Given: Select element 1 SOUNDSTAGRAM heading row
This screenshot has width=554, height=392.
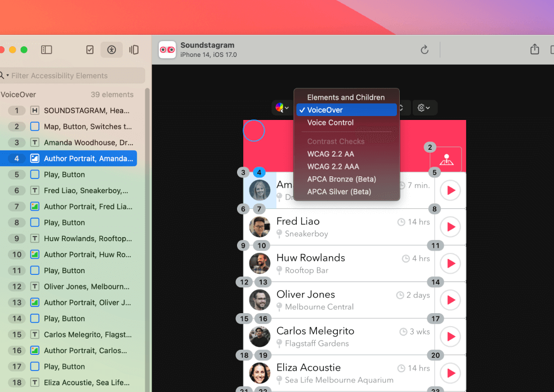Looking at the screenshot, I should pyautogui.click(x=69, y=110).
